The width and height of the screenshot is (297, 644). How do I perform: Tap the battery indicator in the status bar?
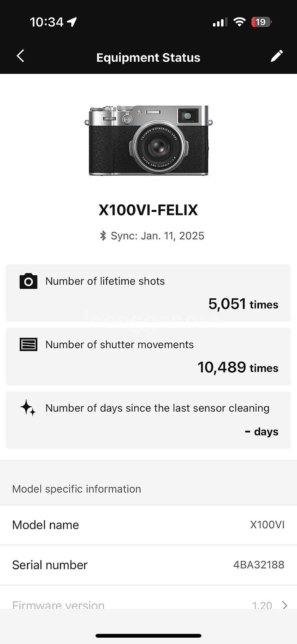tap(261, 22)
